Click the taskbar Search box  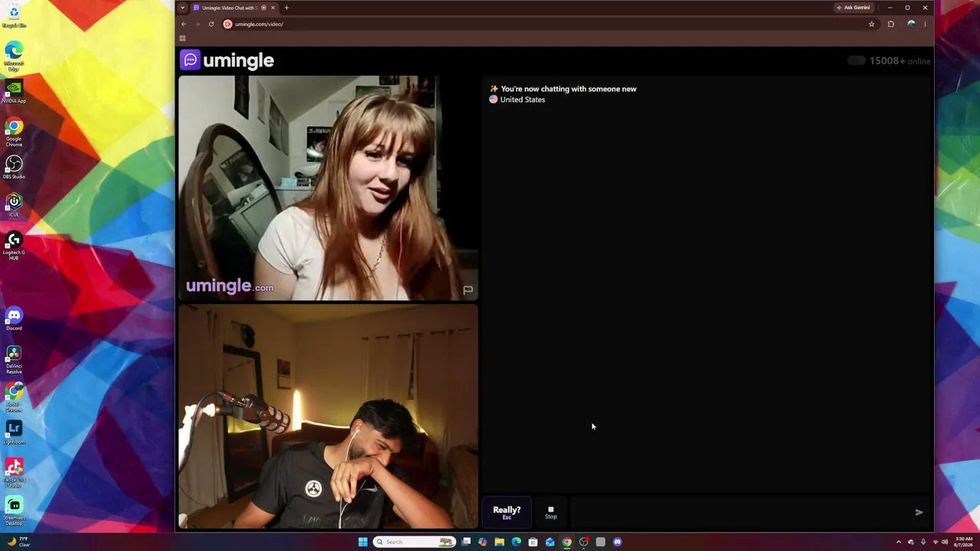[414, 542]
